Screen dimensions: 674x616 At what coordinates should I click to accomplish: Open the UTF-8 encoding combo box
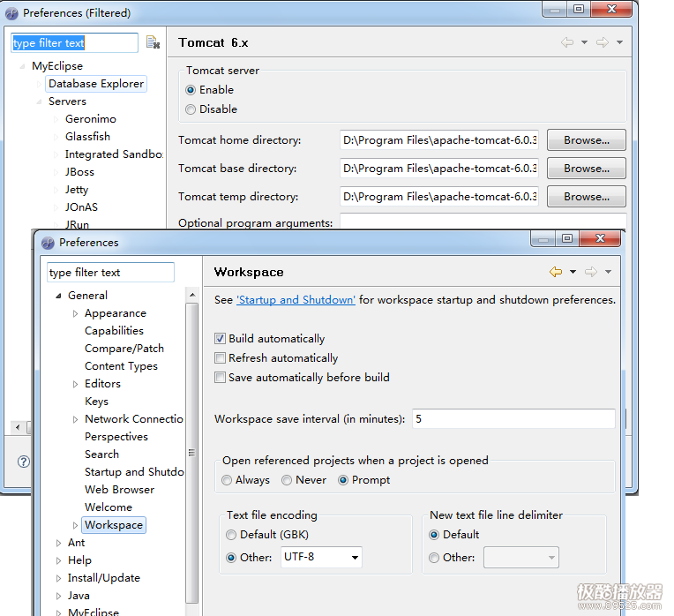click(321, 557)
